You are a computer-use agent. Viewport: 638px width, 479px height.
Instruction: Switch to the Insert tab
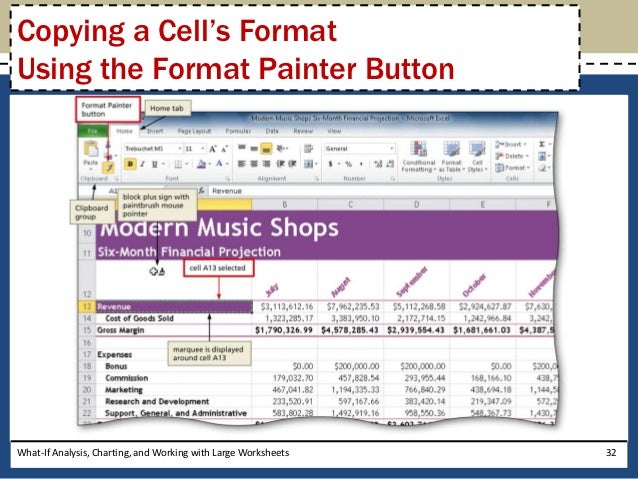point(155,131)
